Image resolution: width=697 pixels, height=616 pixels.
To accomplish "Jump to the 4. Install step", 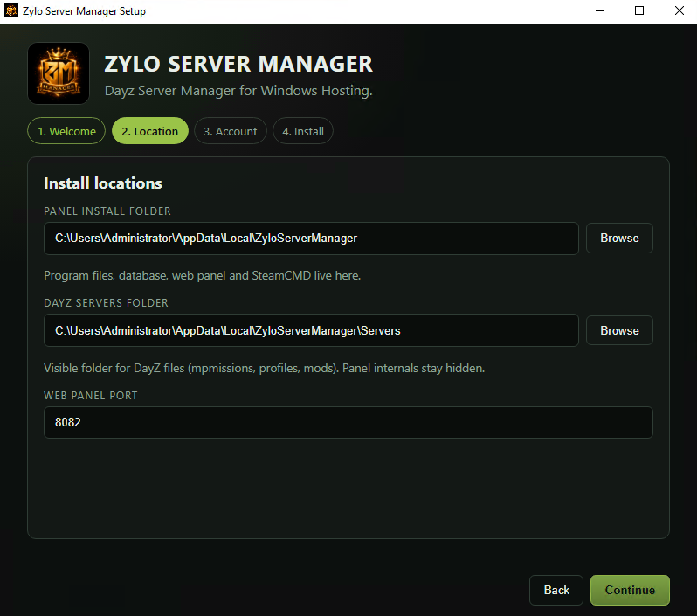I will point(303,131).
